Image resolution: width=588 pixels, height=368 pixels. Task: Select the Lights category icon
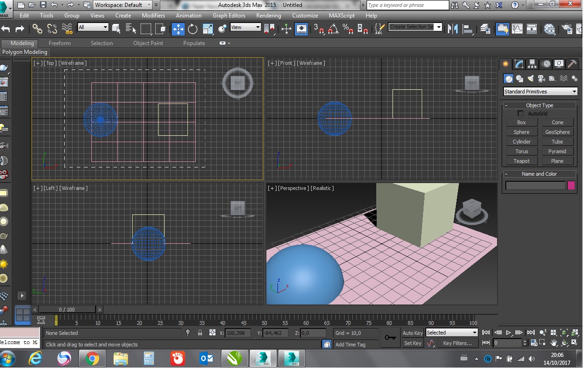pos(530,79)
